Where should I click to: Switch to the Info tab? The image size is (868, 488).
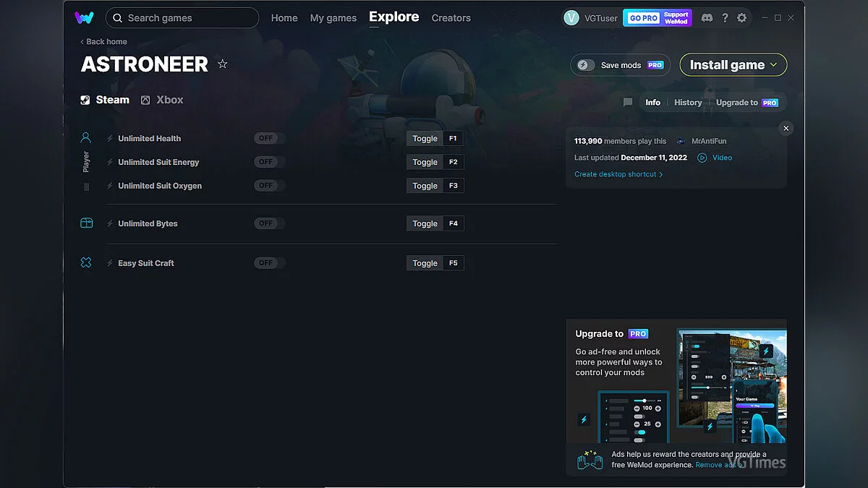coord(652,103)
